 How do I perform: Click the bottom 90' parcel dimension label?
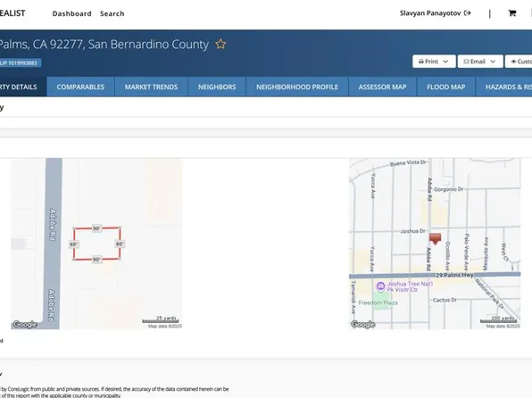[96, 260]
